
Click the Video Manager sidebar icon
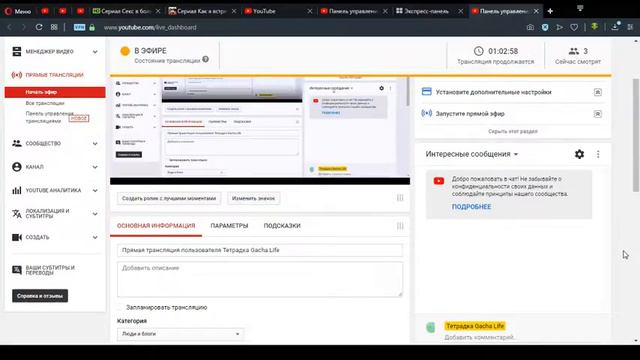coord(16,51)
